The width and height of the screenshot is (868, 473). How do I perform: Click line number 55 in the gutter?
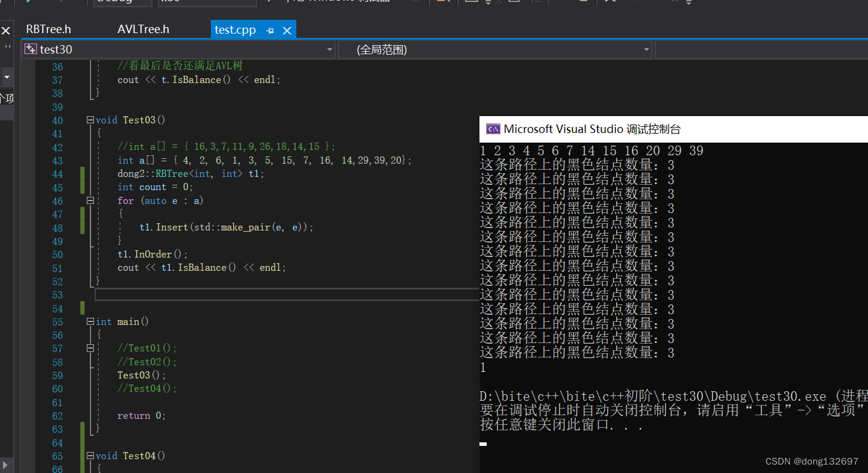pos(57,322)
